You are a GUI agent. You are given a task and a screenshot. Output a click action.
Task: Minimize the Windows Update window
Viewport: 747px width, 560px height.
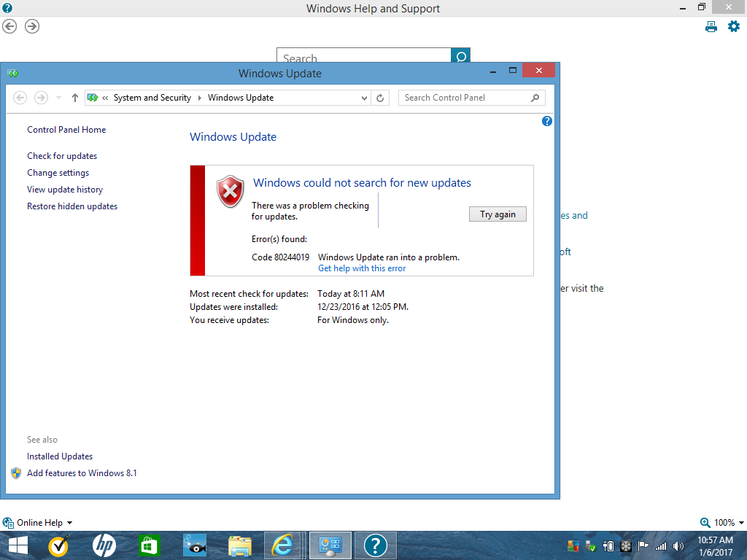493,71
